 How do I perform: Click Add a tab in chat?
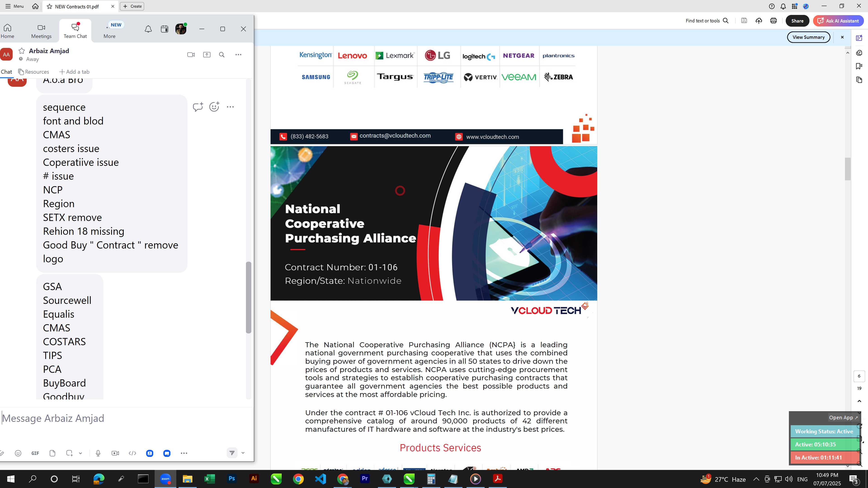coord(74,72)
